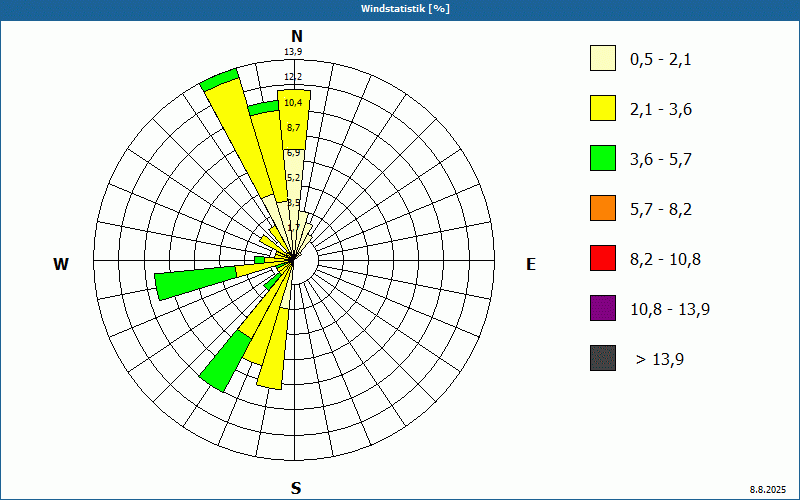This screenshot has width=800, height=500.
Task: Click the legend label 10,8 - 13,9
Action: coord(670,310)
